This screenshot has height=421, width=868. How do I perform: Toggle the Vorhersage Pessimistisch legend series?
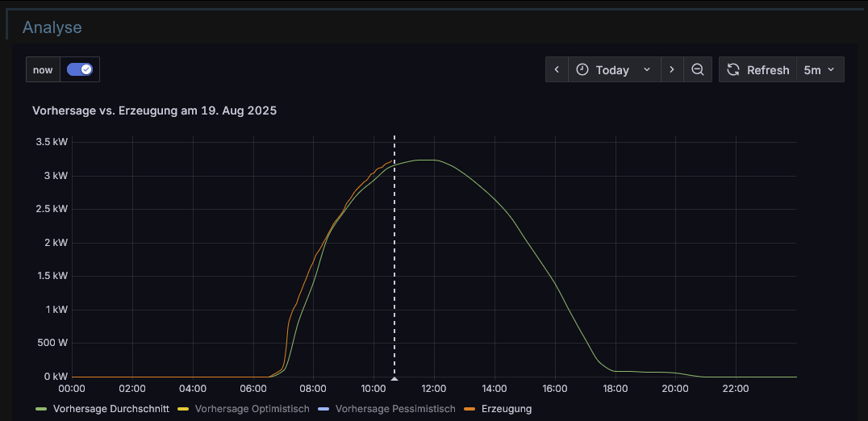[x=395, y=409]
